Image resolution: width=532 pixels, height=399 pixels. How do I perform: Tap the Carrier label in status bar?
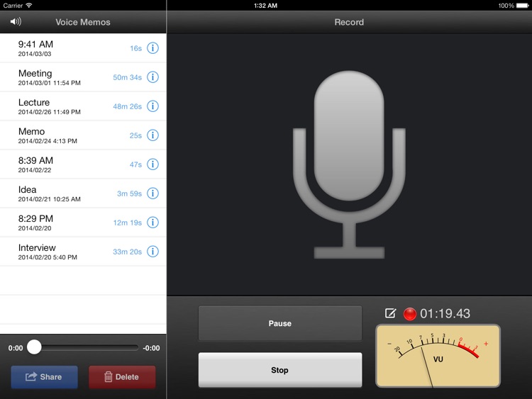13,6
